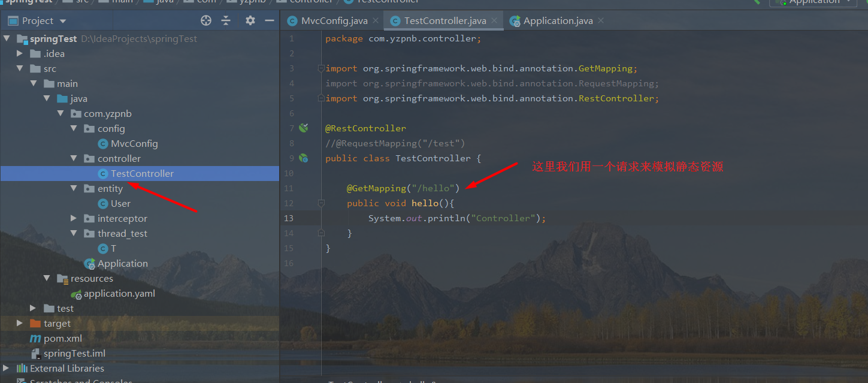Expand the target folder
868x383 pixels.
20,324
